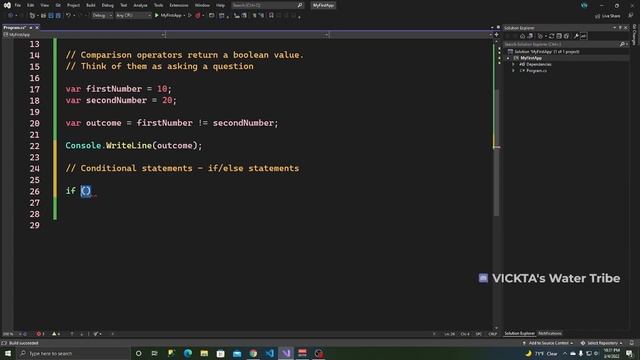
Task: Open the View menu
Action: point(44,5)
